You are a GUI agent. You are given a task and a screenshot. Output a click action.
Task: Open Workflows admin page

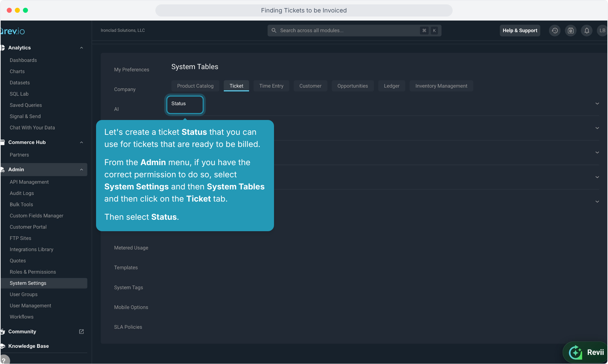22,317
